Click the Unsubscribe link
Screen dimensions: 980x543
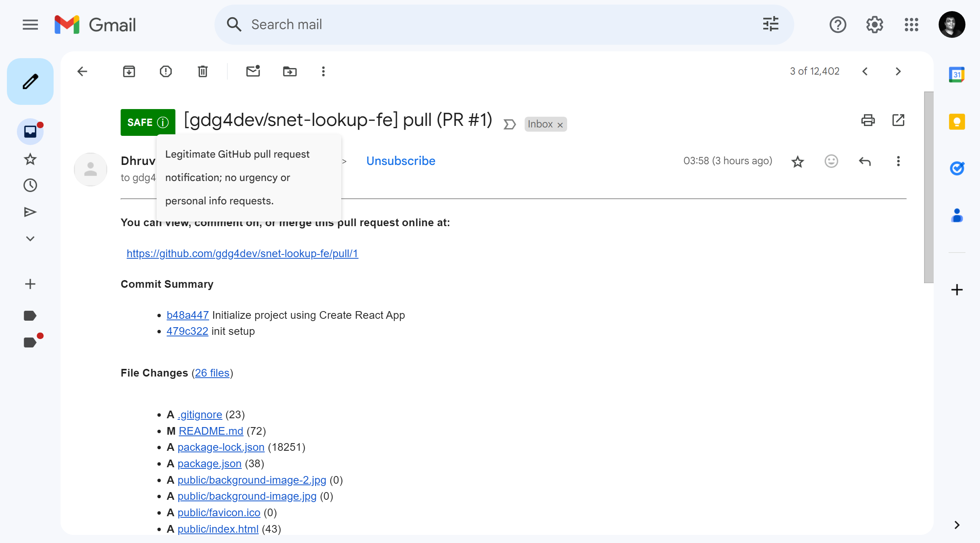401,161
